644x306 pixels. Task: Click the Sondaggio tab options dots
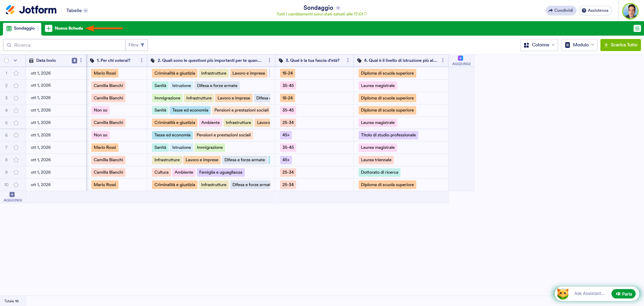38,29
